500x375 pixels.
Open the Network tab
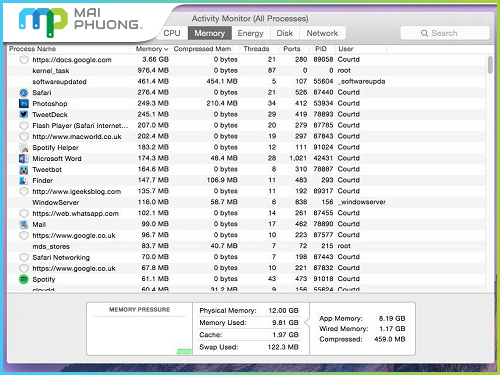(322, 33)
